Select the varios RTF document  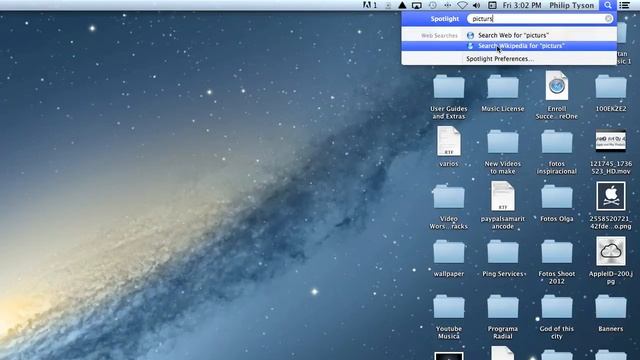click(x=449, y=141)
